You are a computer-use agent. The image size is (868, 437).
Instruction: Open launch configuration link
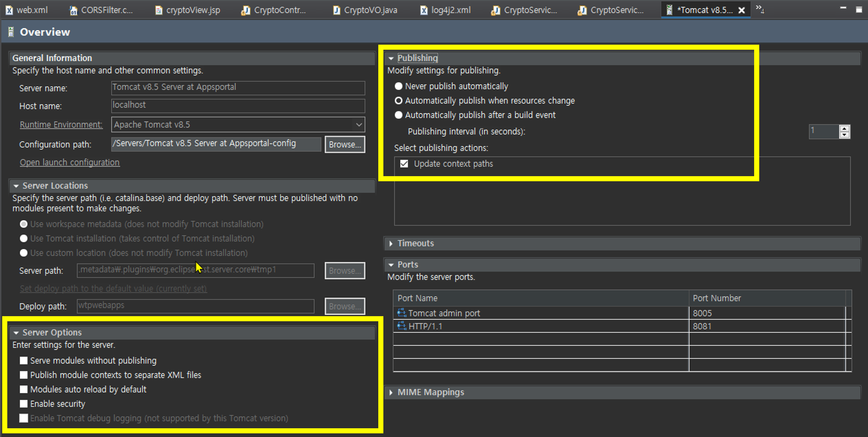pos(69,163)
